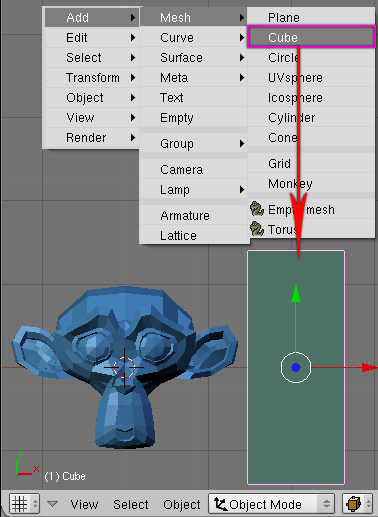Add a Grid mesh
378x517 pixels.
tap(311, 163)
